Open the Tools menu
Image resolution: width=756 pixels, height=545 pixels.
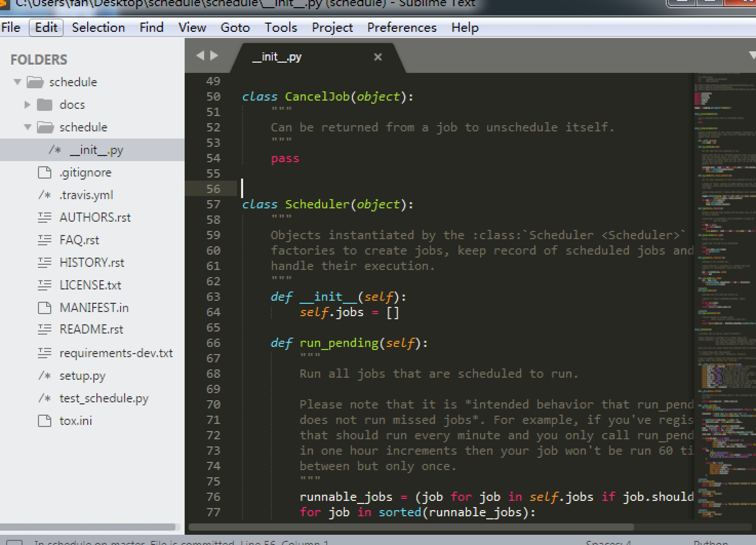[281, 27]
